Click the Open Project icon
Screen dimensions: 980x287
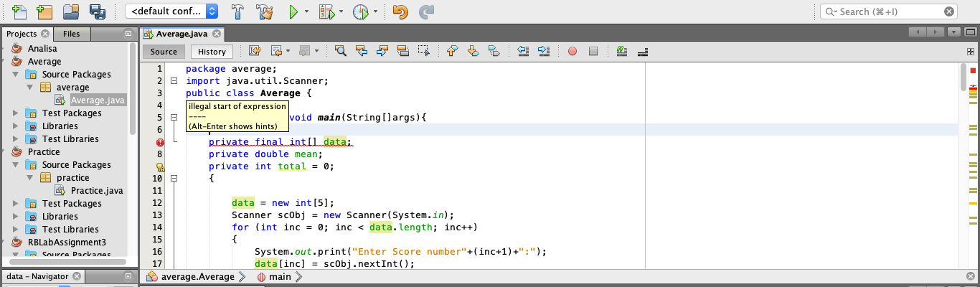coord(70,11)
